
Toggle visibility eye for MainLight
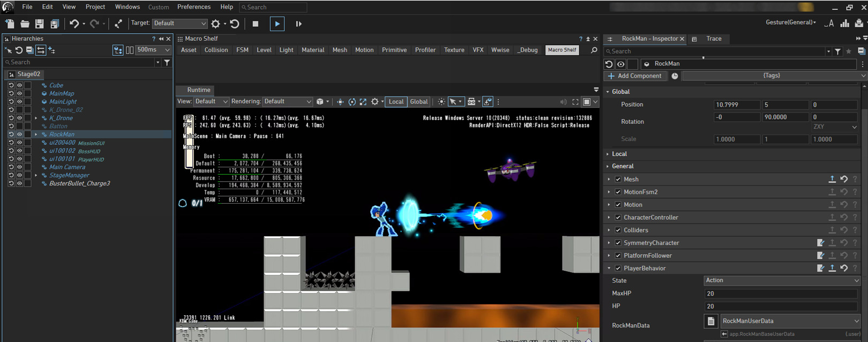(x=19, y=101)
